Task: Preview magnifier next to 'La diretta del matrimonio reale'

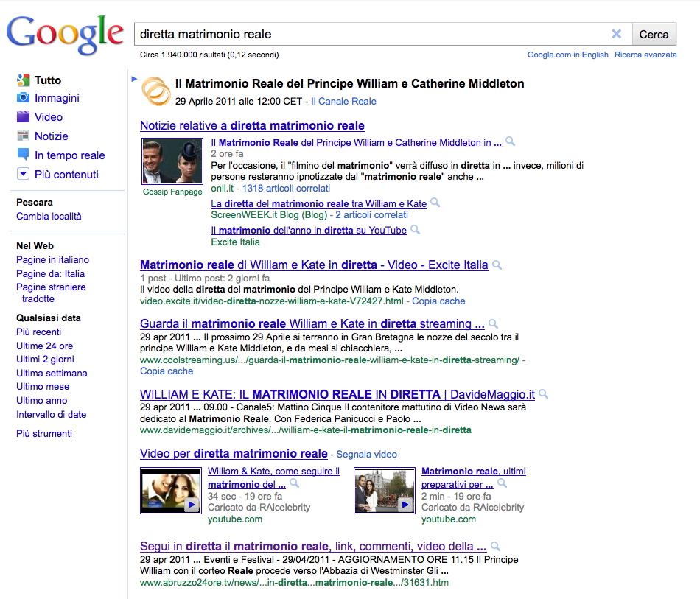Action: click(435, 203)
